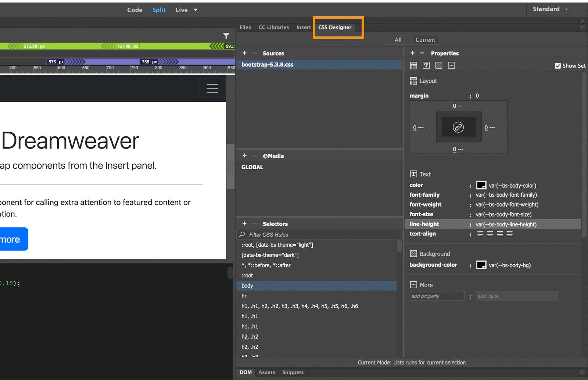Click the Add Selector plus icon
Viewport: 588px width, 380px height.
pyautogui.click(x=244, y=224)
